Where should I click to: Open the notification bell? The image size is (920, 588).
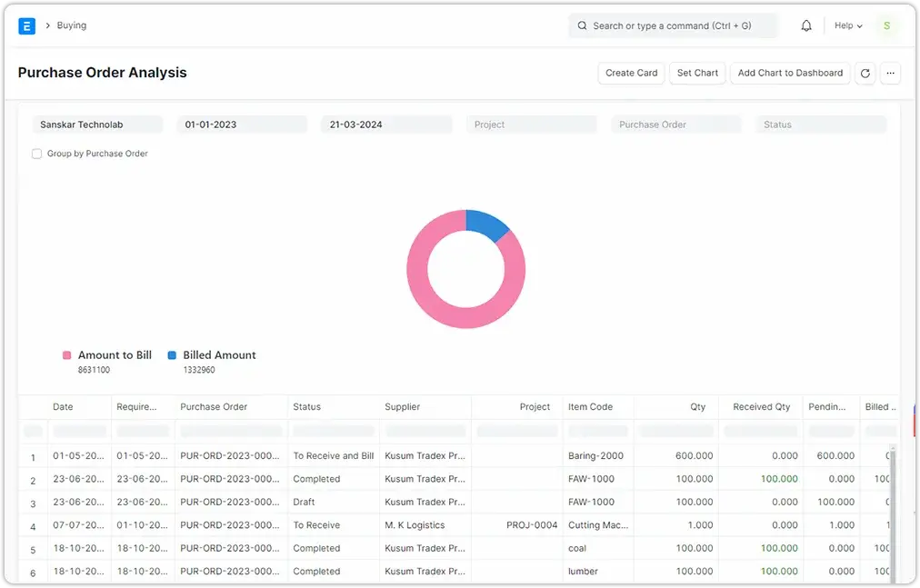click(x=805, y=25)
